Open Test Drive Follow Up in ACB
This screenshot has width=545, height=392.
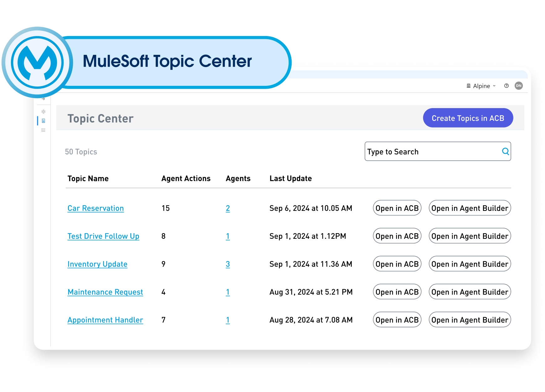tap(397, 236)
